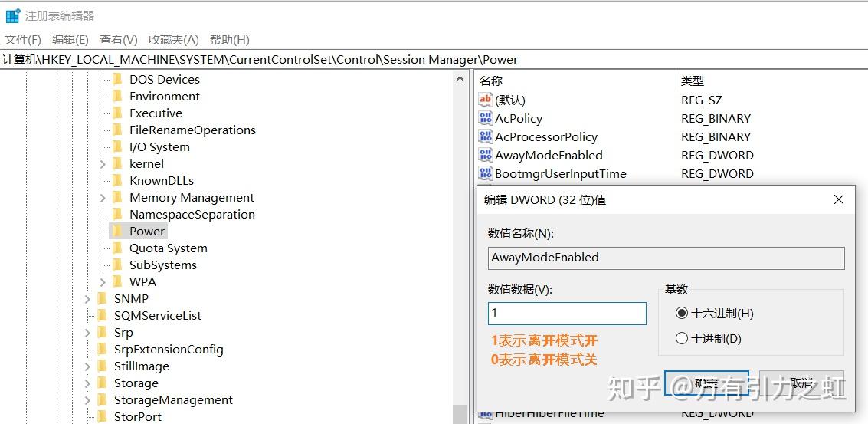This screenshot has width=868, height=424.
Task: Click the tree pane scroll up arrow
Action: coord(460,79)
